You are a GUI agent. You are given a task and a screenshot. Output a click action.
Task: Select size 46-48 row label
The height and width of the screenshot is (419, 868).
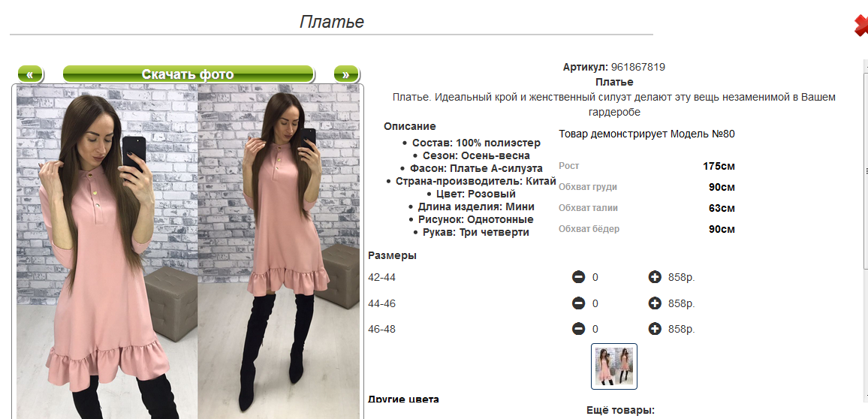tap(382, 330)
